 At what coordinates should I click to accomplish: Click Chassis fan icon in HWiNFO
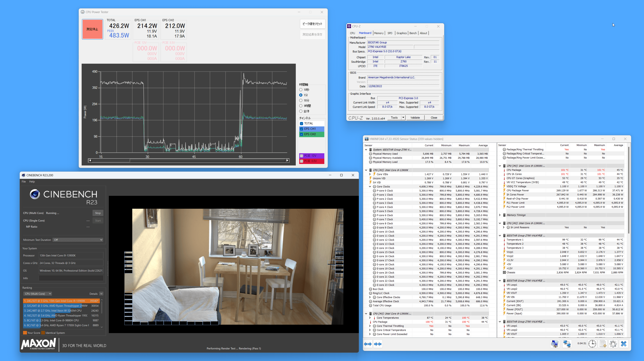[504, 273]
